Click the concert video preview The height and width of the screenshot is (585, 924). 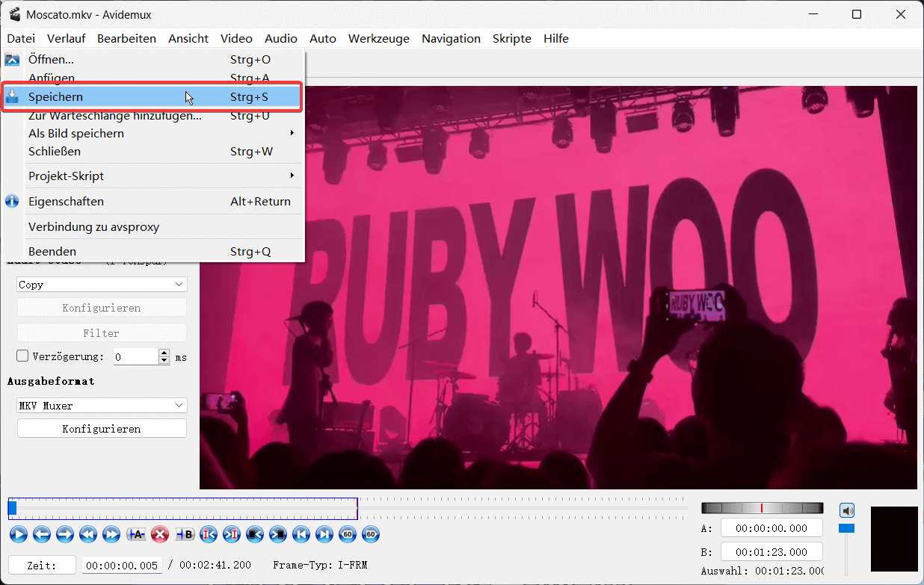pyautogui.click(x=558, y=288)
